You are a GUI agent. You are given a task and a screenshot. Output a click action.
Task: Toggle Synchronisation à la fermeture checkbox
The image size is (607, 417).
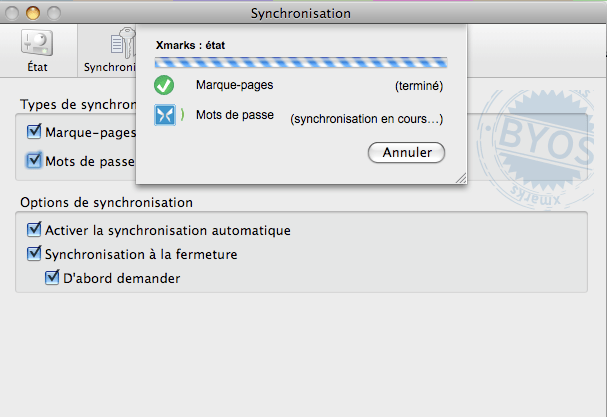click(34, 253)
